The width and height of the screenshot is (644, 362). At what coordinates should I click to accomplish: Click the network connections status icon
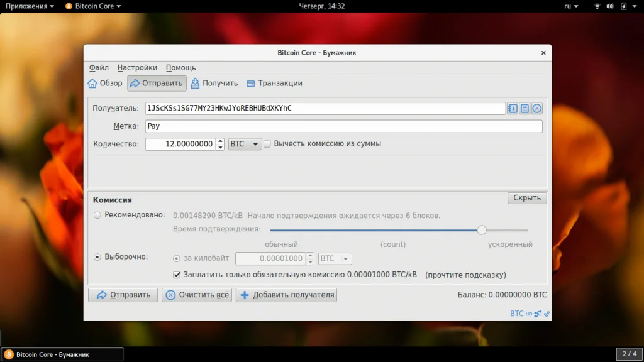click(x=538, y=314)
